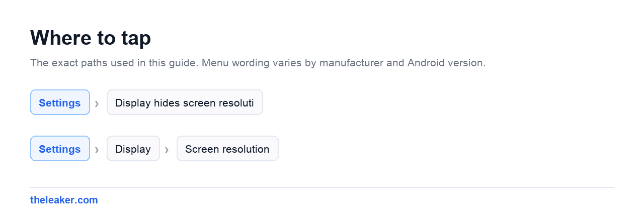Viewport: 644px width, 218px height.
Task: Tap the Display chip in the second path
Action: coord(133,149)
